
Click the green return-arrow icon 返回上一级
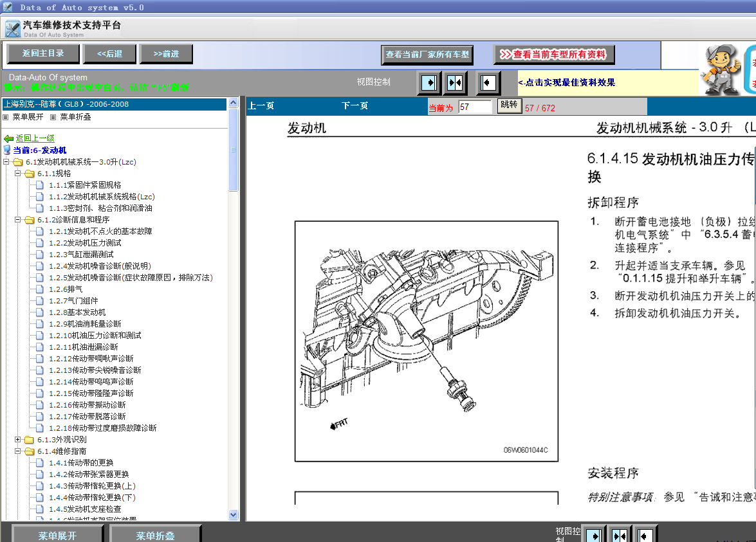8,139
